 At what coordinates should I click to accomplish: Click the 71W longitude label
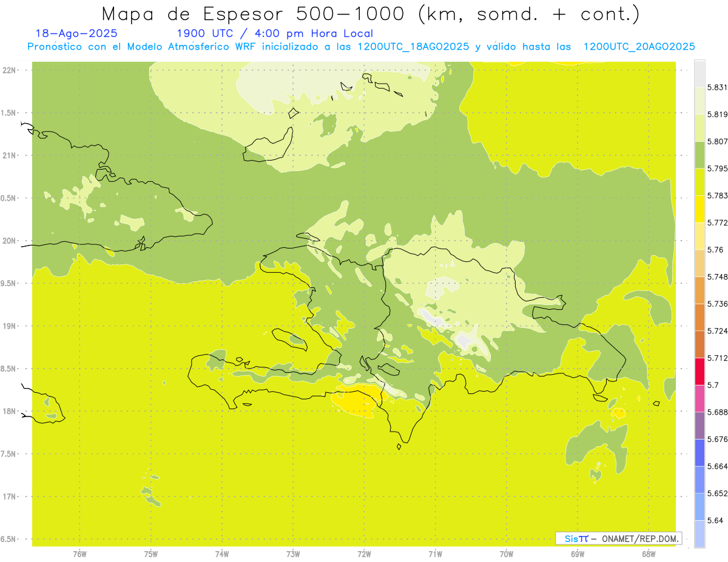435,554
